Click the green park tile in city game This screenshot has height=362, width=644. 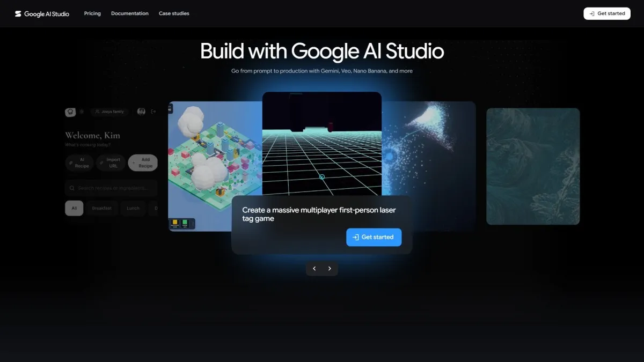click(185, 224)
